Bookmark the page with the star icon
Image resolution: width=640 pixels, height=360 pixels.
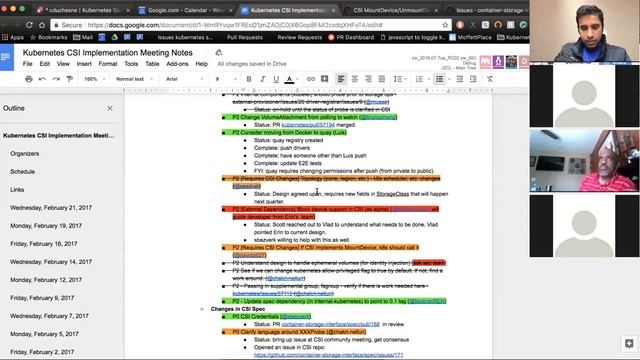click(445, 25)
